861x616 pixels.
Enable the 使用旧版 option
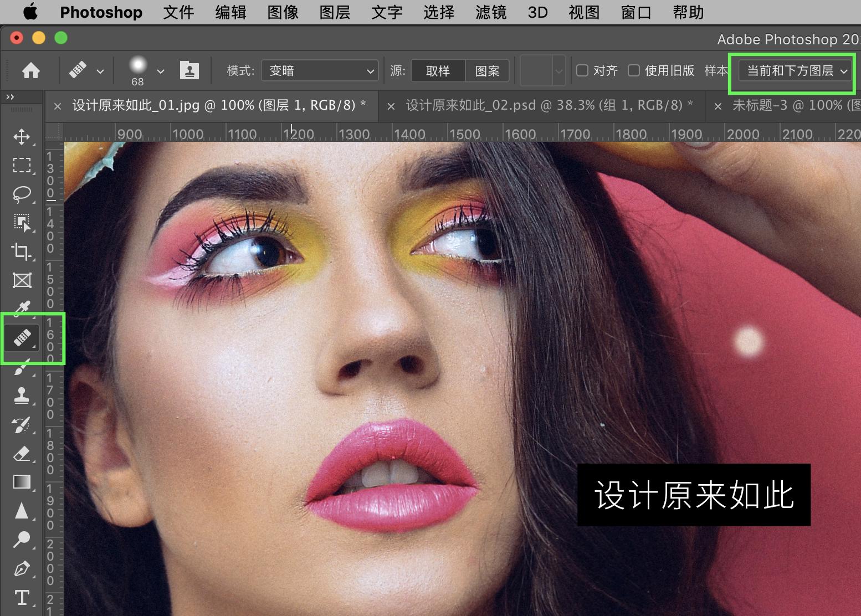point(634,70)
